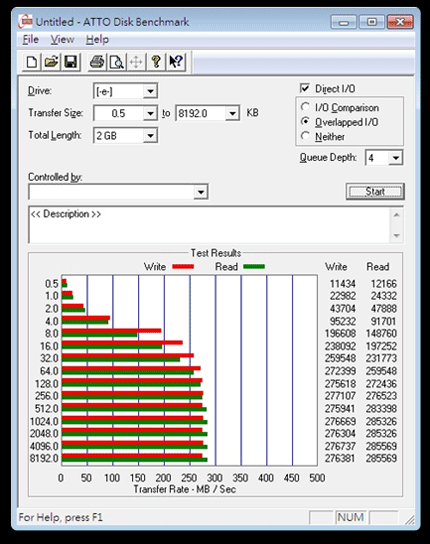Toggle the Direct I/O checkbox
This screenshot has width=430, height=544.
(304, 88)
